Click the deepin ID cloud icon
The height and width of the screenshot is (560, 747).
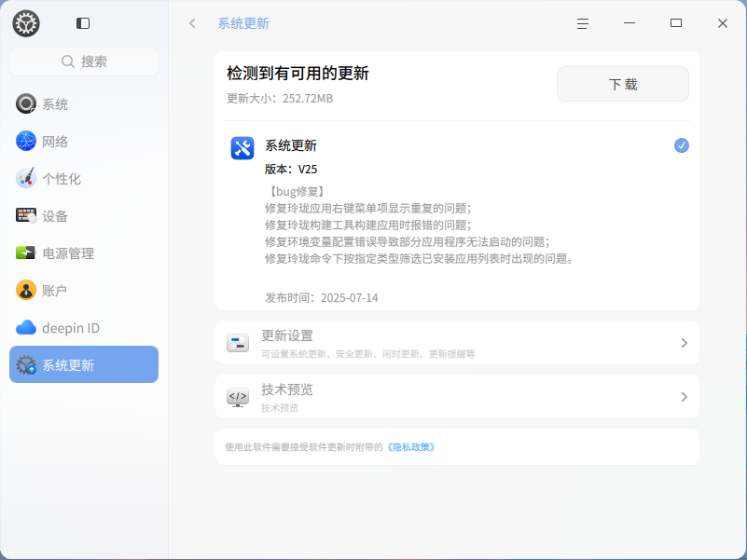(26, 328)
